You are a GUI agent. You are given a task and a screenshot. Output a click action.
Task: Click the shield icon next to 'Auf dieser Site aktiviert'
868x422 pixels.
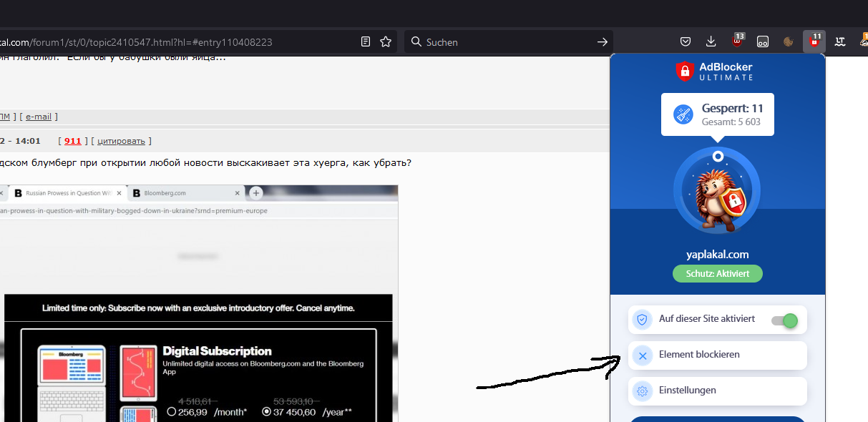[x=643, y=320]
